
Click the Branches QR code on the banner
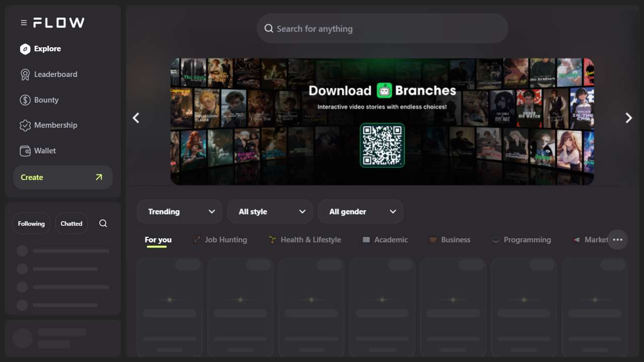coord(382,145)
